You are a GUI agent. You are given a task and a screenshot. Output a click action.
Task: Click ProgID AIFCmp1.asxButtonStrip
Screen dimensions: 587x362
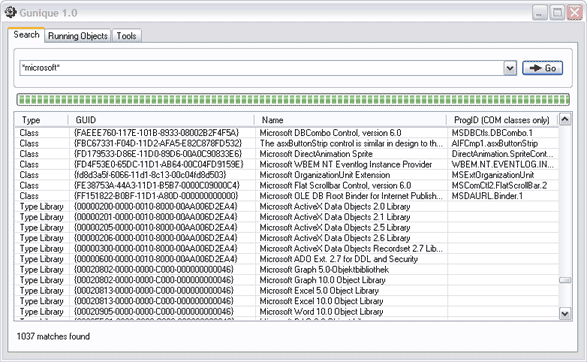click(x=495, y=143)
